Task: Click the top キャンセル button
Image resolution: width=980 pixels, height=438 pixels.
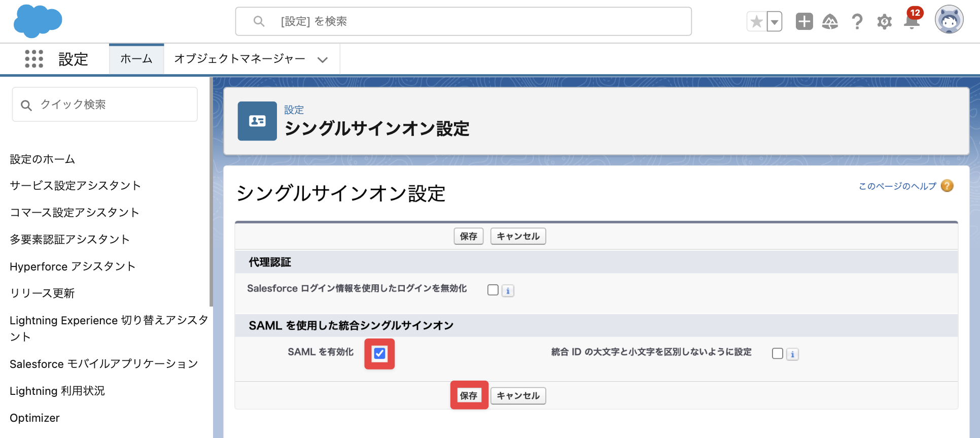Action: pos(518,236)
